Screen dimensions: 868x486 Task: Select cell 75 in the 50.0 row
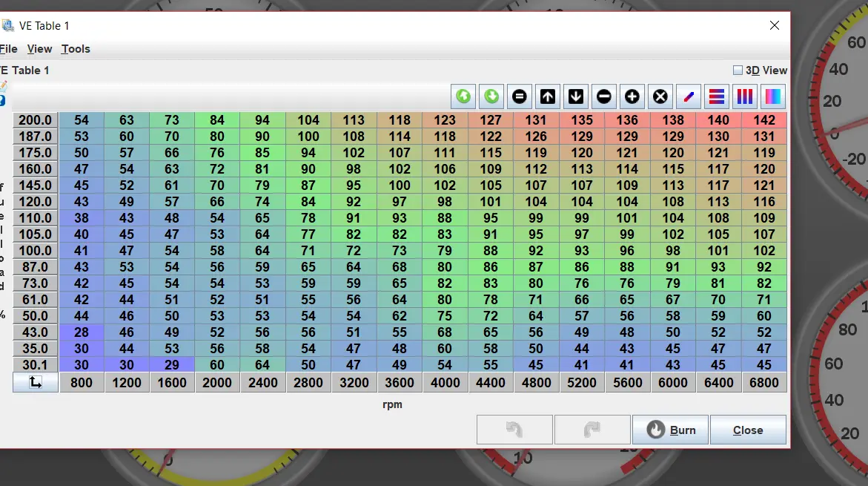445,316
